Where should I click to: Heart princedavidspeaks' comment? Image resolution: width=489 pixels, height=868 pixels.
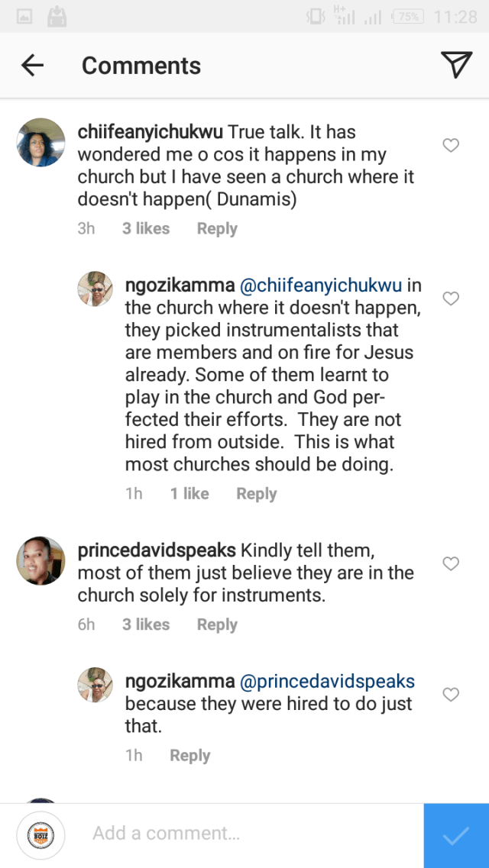[451, 563]
